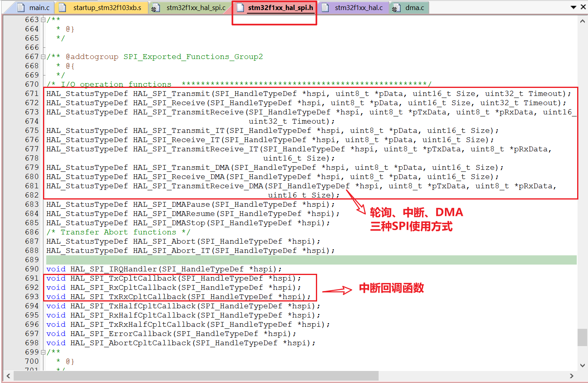Collapse the comment block at line 667
Screen dimensions: 588x383
pyautogui.click(x=43, y=57)
